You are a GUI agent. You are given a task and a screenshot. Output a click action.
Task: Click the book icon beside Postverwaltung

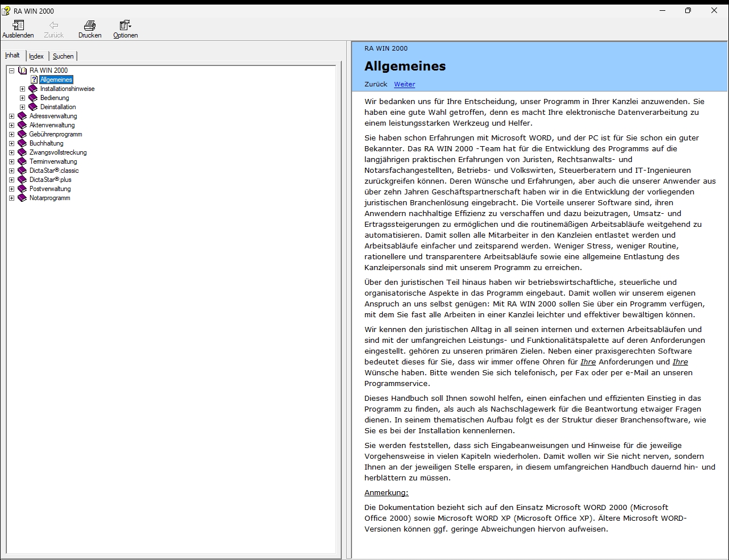pyautogui.click(x=22, y=189)
